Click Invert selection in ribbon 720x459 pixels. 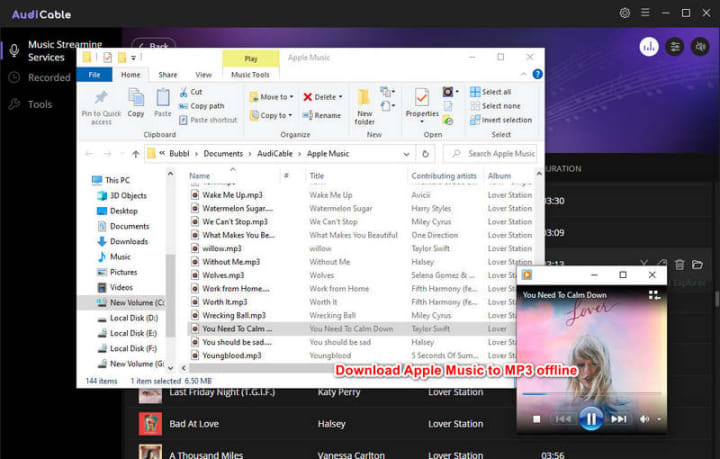501,120
